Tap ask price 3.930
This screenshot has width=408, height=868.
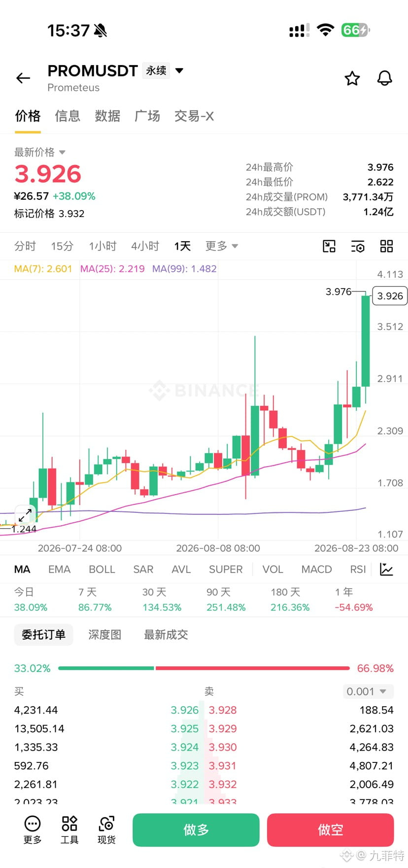[223, 747]
